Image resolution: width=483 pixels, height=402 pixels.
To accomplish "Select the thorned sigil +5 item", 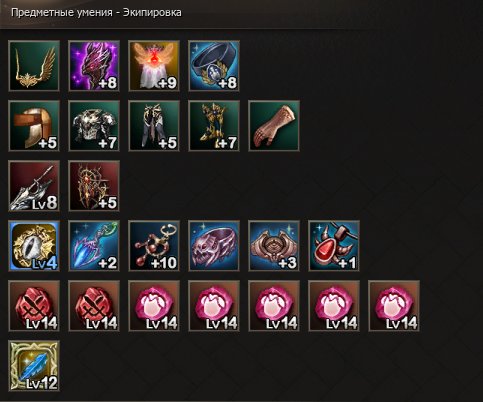I will [94, 186].
